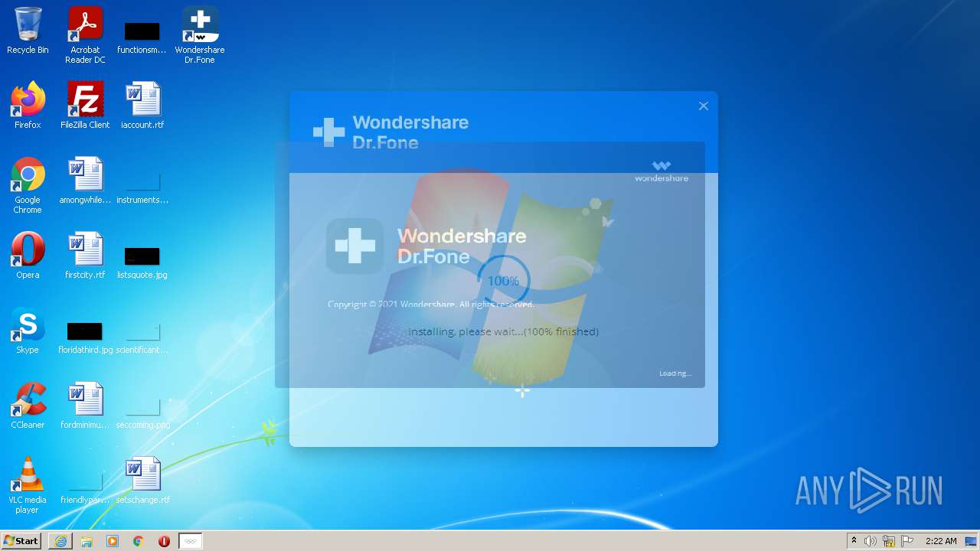Open the volume speaker tray icon

[x=871, y=541]
